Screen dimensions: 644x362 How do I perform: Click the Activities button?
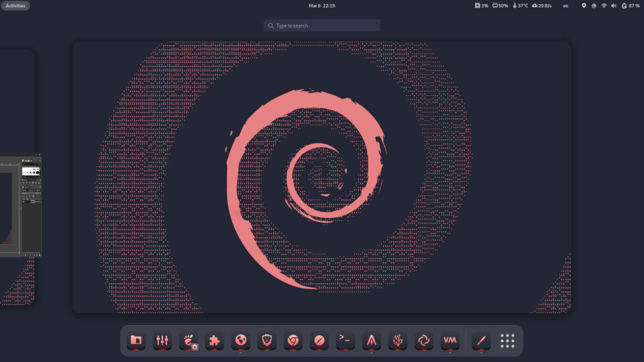pos(15,5)
